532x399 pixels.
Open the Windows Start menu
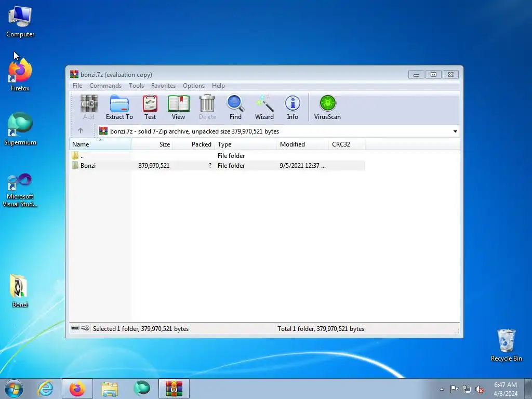(x=14, y=389)
